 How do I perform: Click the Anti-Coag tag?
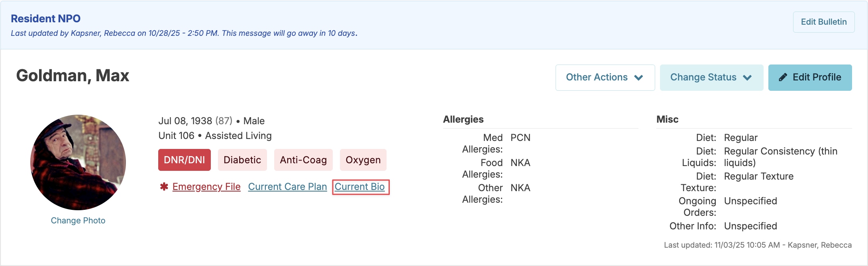click(303, 160)
